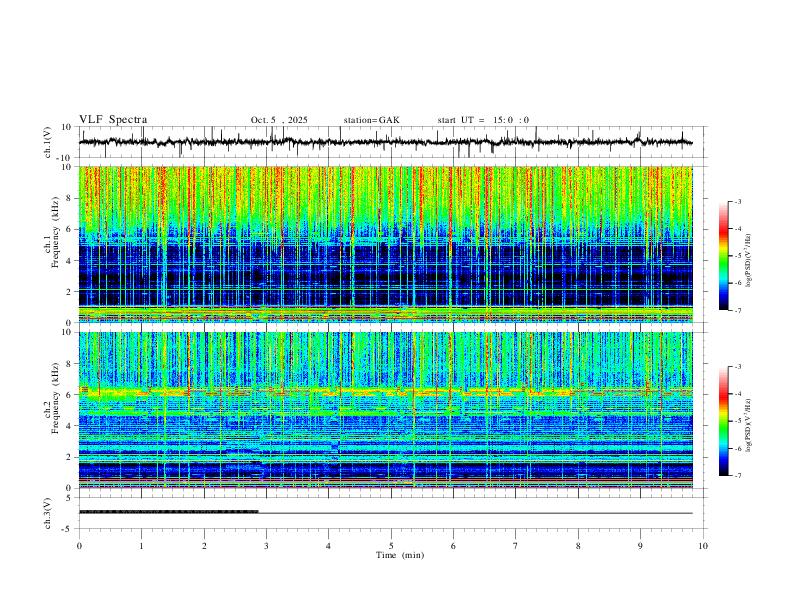Select the date text "Oct. 5 , 2025"
The width and height of the screenshot is (792, 612).
[279, 120]
